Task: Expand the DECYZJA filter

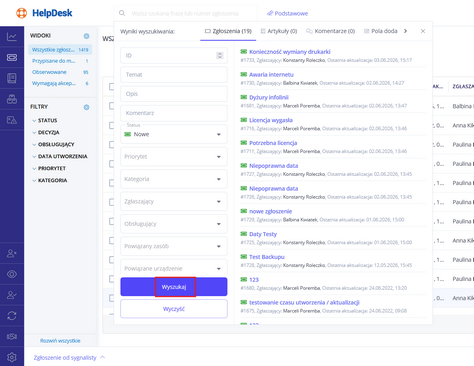Action: 46,132
